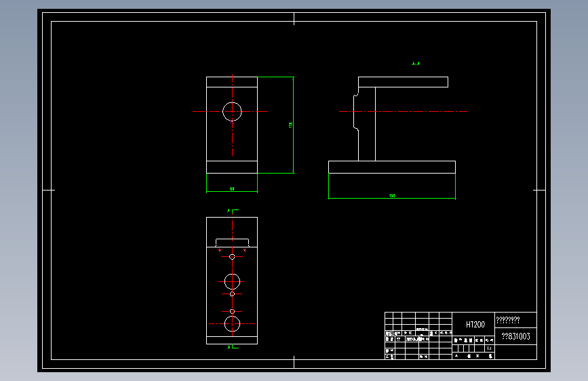Select the ???????? title text
This screenshot has width=588, height=381.
(x=508, y=320)
